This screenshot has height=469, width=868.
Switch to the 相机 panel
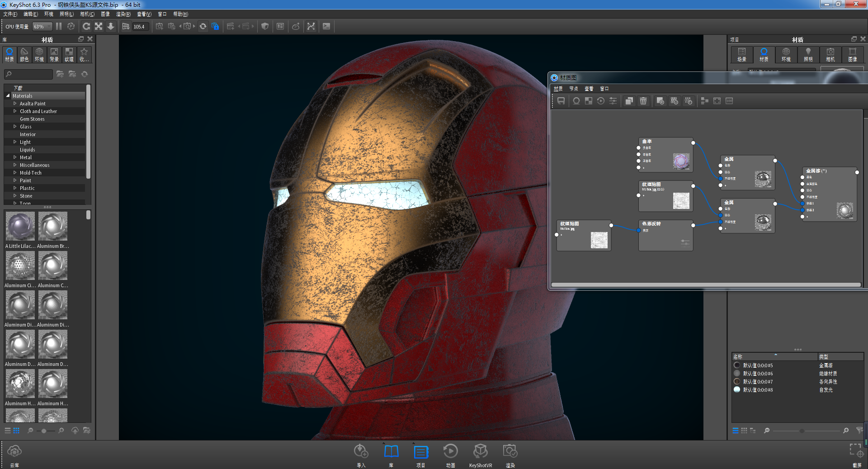click(830, 55)
